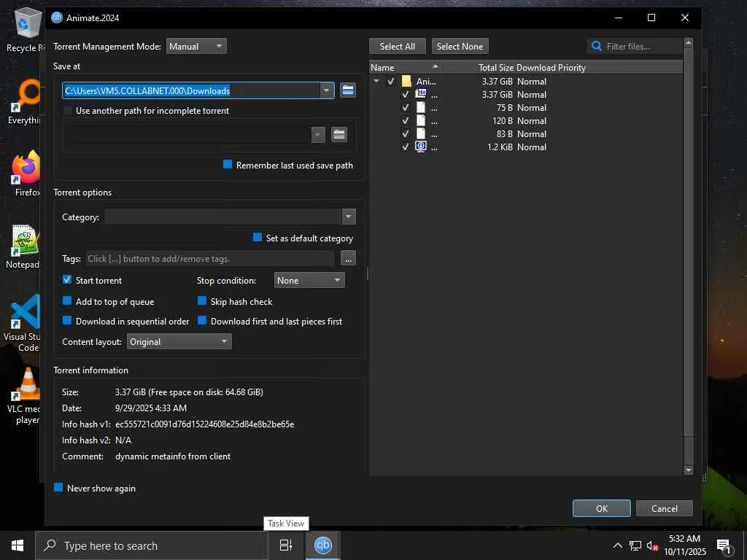
Task: Click the Filter files search magnifier icon
Action: tap(596, 46)
